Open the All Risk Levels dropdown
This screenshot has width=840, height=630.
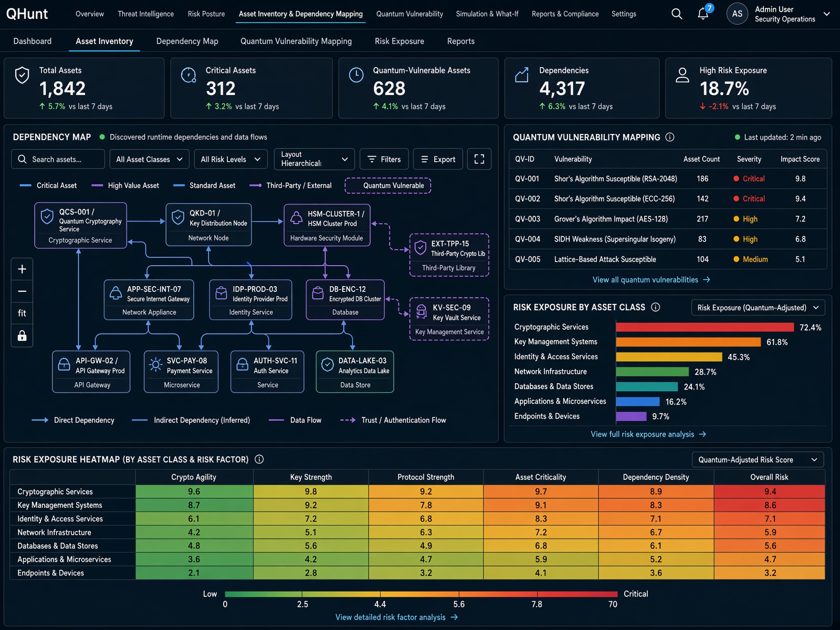[x=231, y=159]
